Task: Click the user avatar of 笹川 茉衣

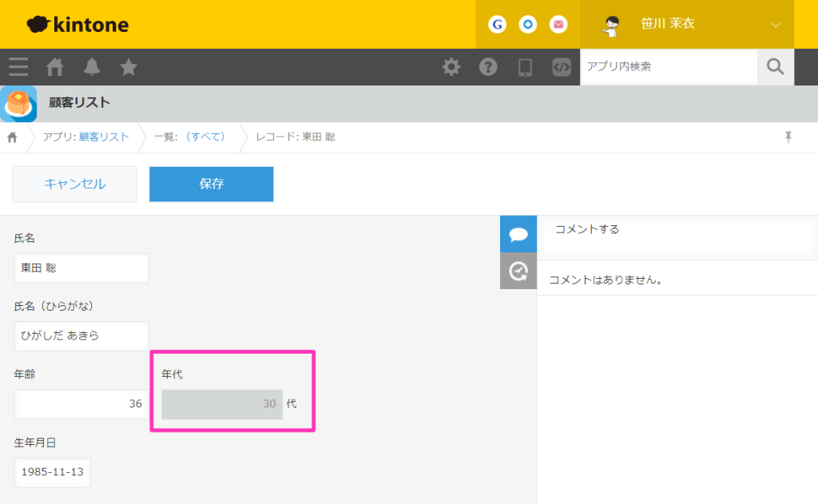Action: coord(611,25)
